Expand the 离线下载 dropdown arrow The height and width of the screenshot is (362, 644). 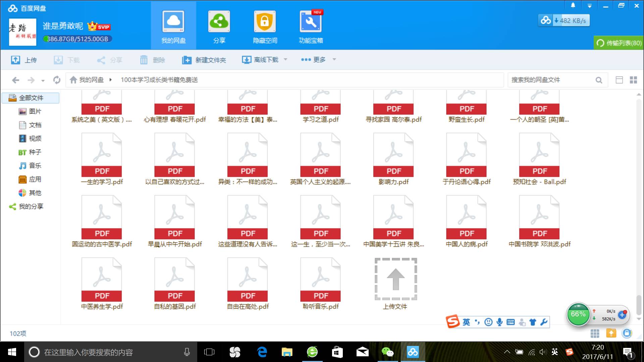(x=285, y=59)
